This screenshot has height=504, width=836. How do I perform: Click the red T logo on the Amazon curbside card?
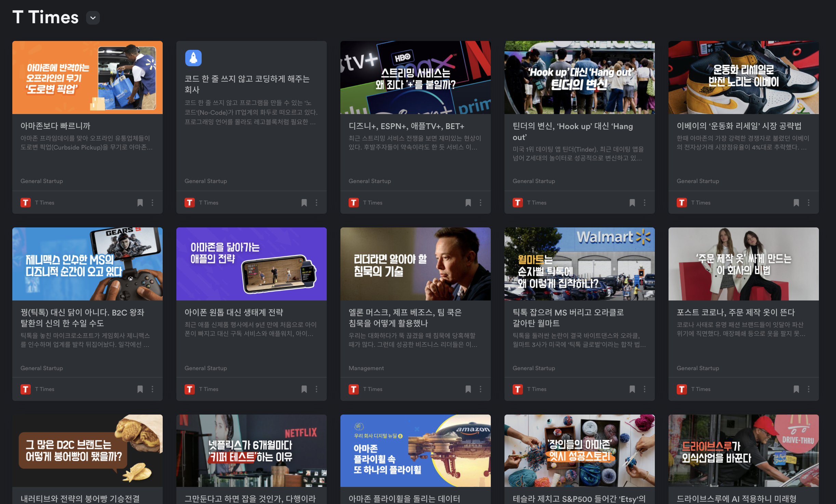26,203
